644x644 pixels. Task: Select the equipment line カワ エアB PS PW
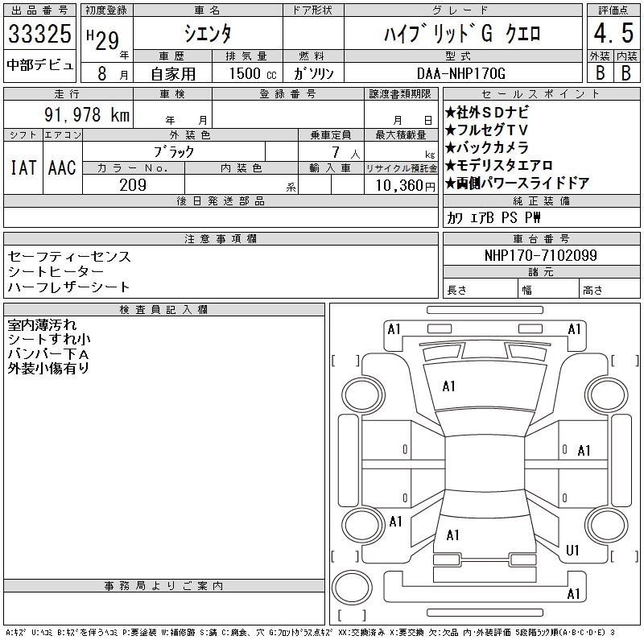pyautogui.click(x=493, y=217)
